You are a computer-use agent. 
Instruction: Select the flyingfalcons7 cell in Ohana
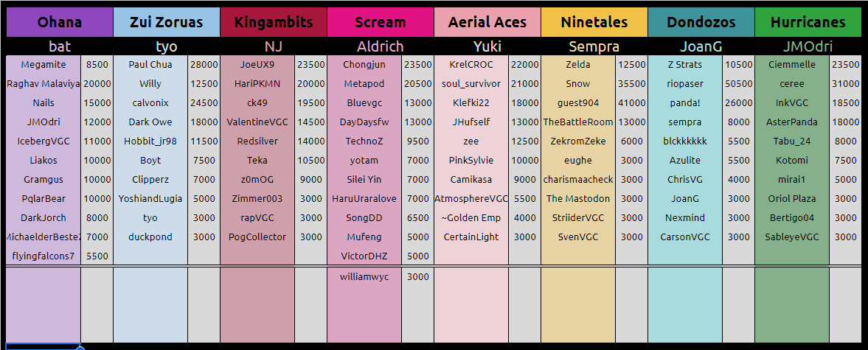44,256
